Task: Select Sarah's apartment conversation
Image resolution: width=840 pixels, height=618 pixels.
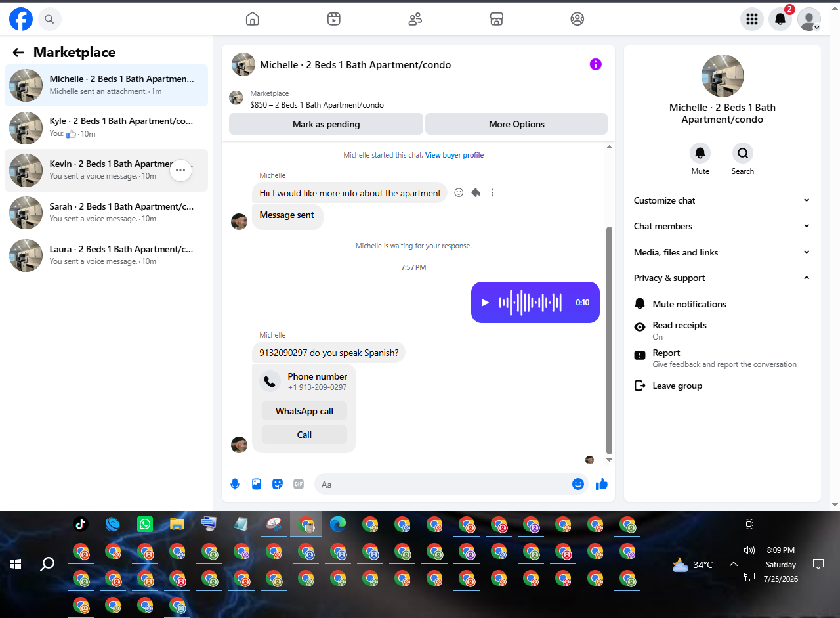Action: point(106,213)
